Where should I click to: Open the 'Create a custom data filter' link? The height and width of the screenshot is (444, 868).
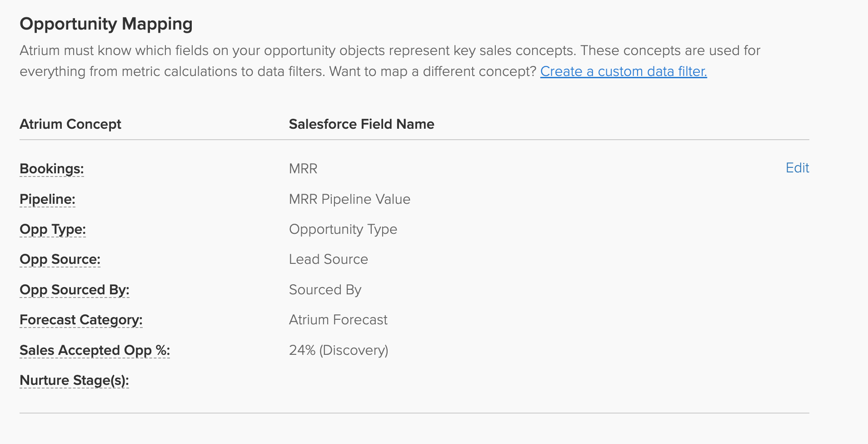(624, 71)
